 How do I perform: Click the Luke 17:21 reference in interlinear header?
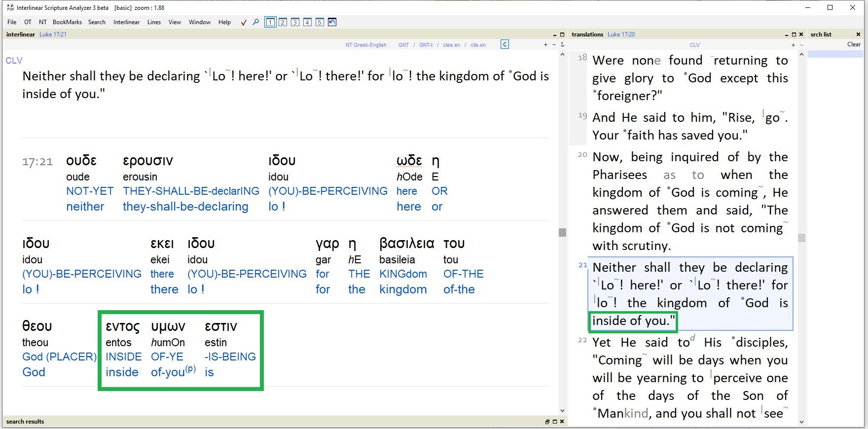pos(53,35)
